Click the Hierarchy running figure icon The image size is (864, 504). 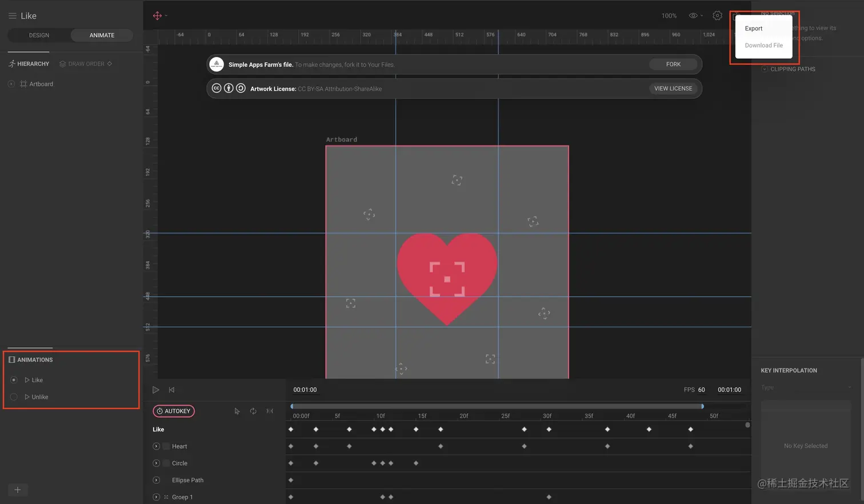pyautogui.click(x=11, y=64)
